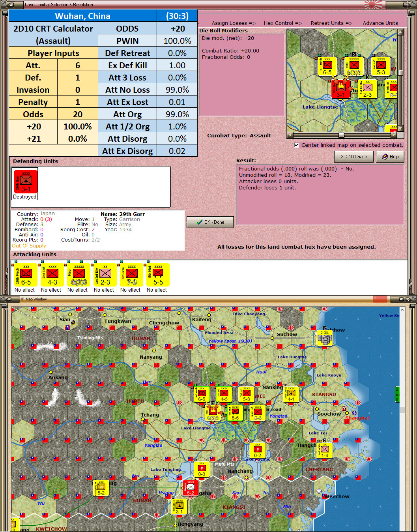Click the minimap scroll left arrow

click(290, 135)
